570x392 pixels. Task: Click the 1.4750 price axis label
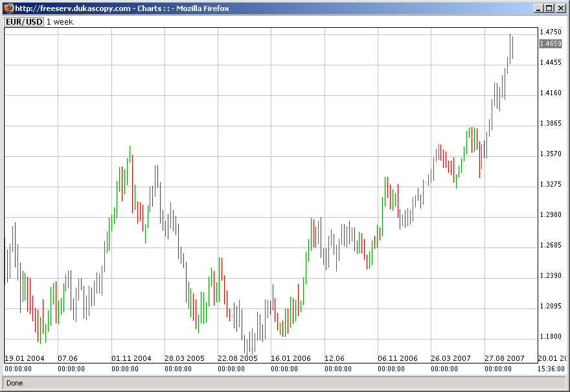tap(551, 32)
